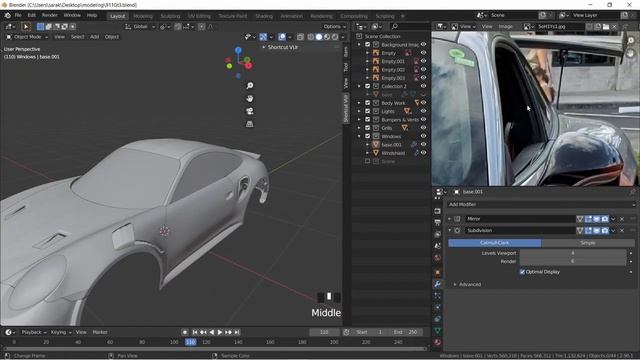Adjust the Render levels slider field
The image size is (640, 360).
click(573, 261)
